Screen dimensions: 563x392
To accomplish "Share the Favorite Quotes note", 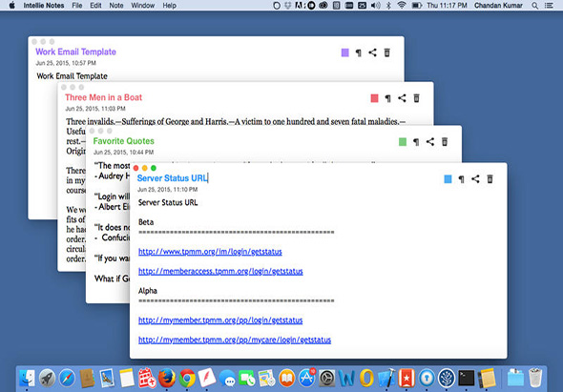I will click(x=430, y=141).
